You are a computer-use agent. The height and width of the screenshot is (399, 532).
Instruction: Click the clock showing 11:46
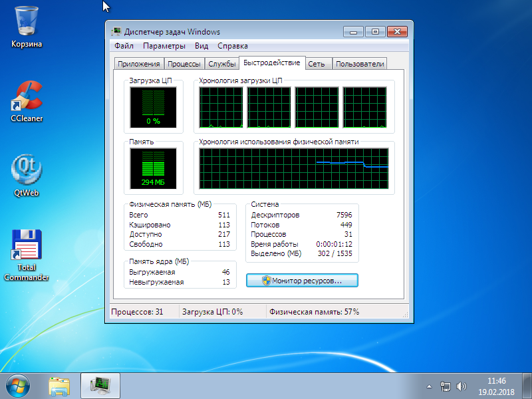(x=496, y=380)
